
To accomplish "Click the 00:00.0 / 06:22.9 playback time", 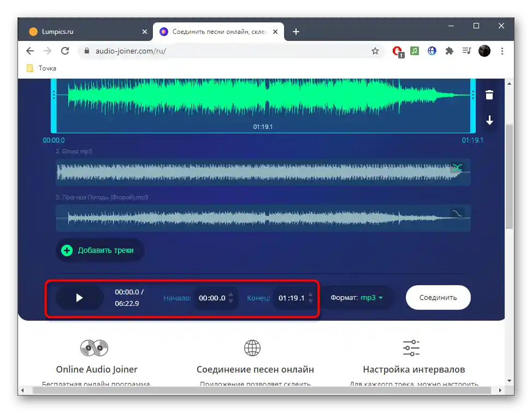I will (x=129, y=298).
